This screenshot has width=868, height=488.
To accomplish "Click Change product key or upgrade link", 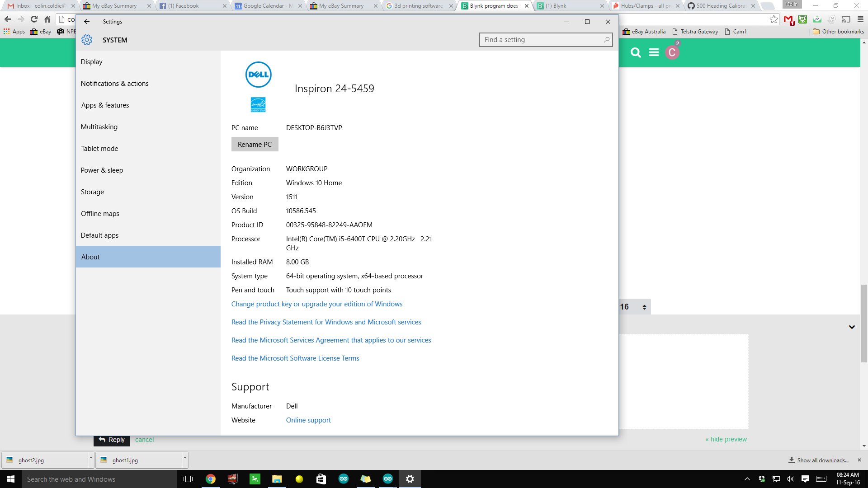I will (317, 304).
